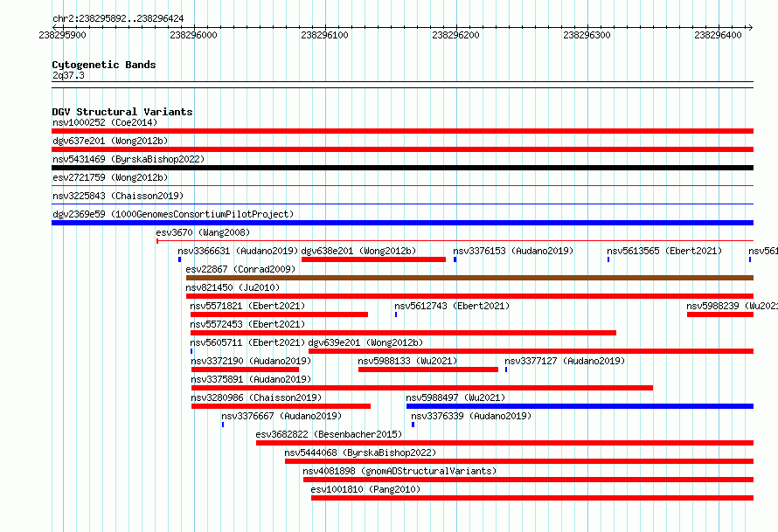Image resolution: width=778 pixels, height=532 pixels.
Task: Click the blue dgv2369e59 variant bar
Action: tap(402, 223)
